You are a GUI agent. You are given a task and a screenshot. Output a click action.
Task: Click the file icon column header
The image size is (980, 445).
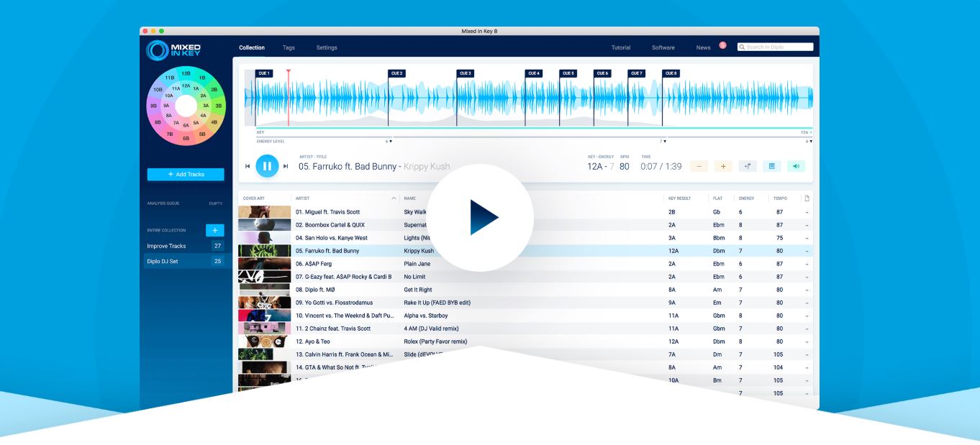pyautogui.click(x=807, y=198)
